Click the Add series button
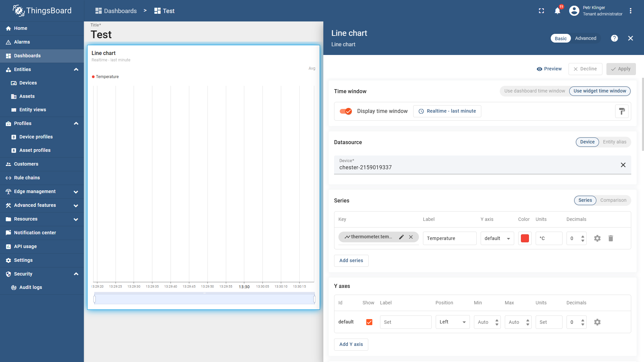Screen dimensions: 644x362 [x=351, y=261]
